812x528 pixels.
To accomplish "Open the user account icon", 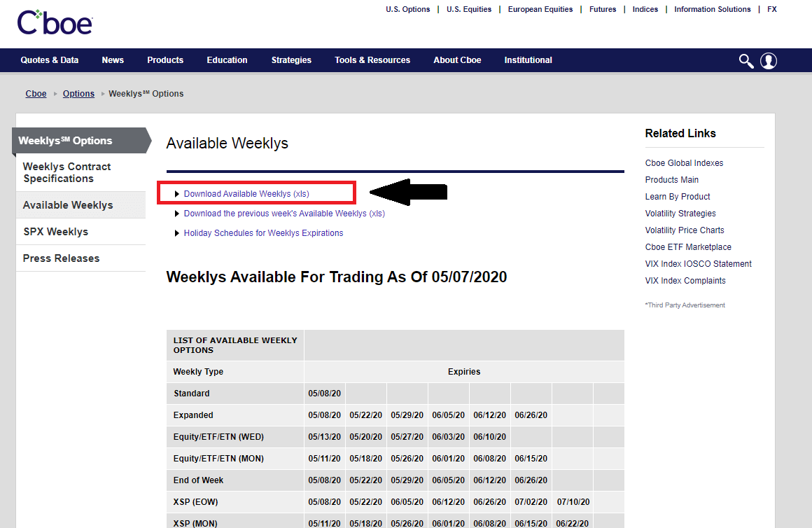I will click(769, 61).
